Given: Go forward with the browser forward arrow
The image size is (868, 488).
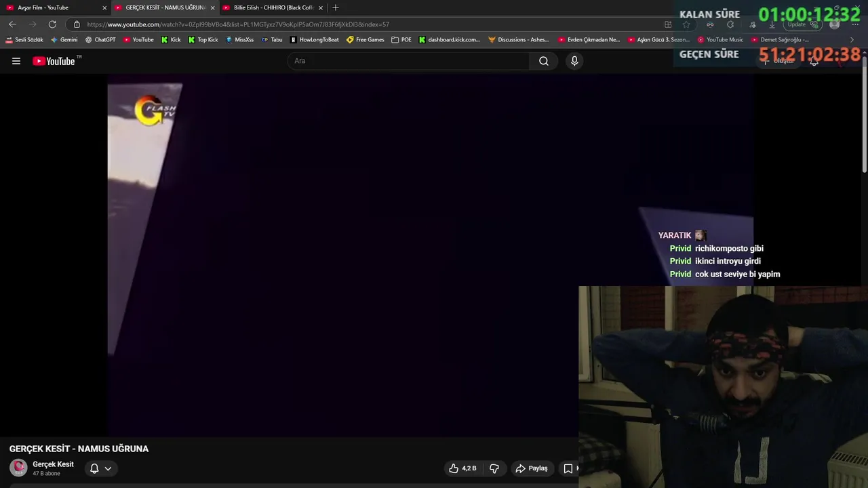Looking at the screenshot, I should point(32,24).
